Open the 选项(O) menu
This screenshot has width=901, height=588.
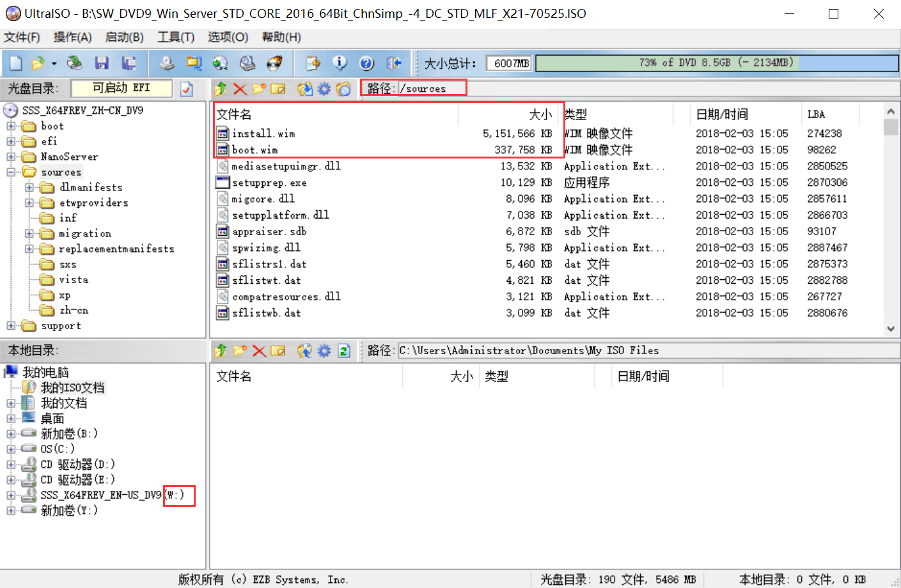[x=228, y=37]
